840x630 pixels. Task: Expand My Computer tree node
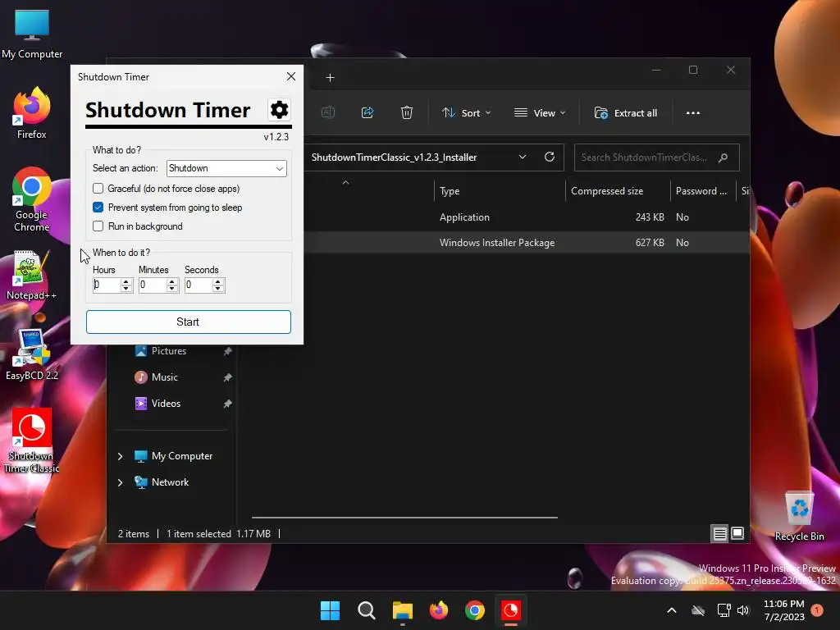click(x=120, y=456)
